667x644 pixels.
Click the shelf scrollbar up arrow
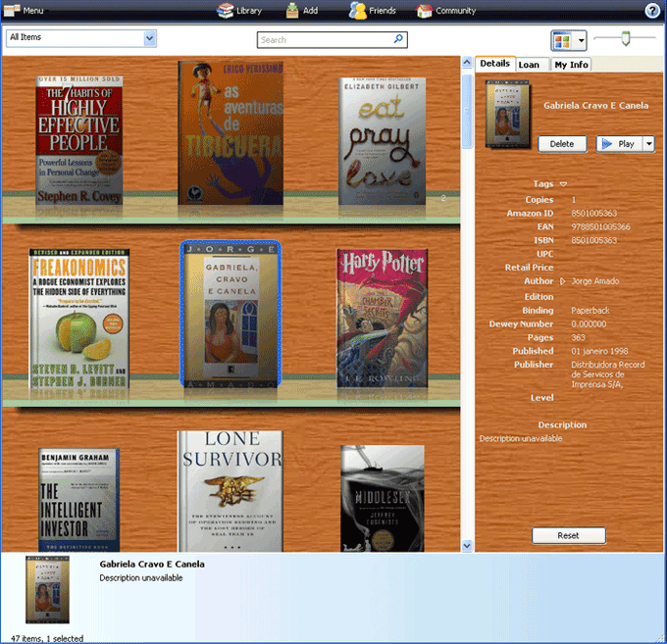pyautogui.click(x=467, y=63)
